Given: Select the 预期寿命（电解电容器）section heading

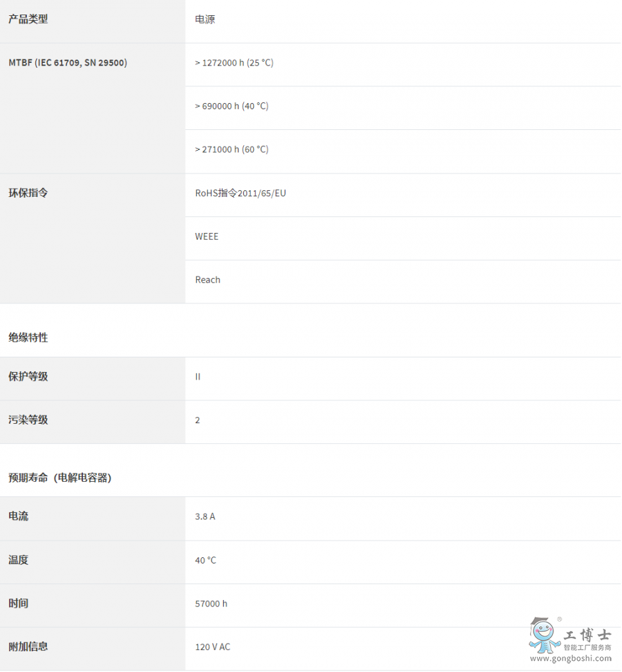Looking at the screenshot, I should pos(60,478).
